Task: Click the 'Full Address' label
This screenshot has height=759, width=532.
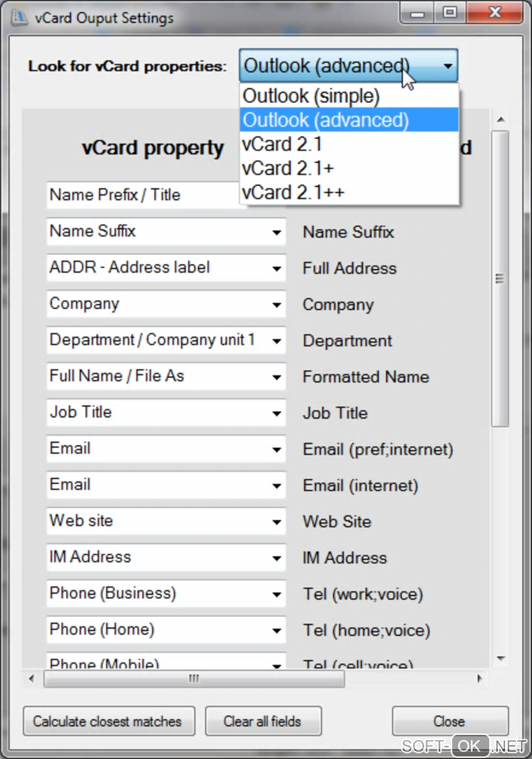Action: 350,268
